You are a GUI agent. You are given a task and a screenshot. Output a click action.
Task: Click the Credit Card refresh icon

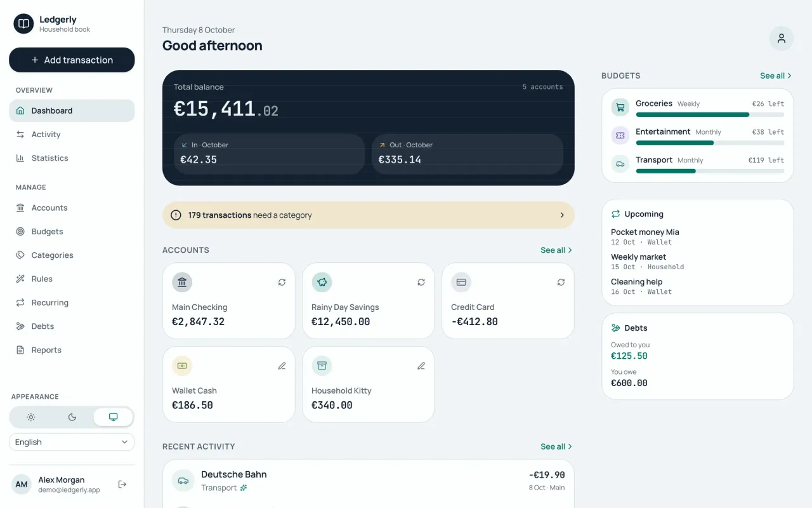561,282
